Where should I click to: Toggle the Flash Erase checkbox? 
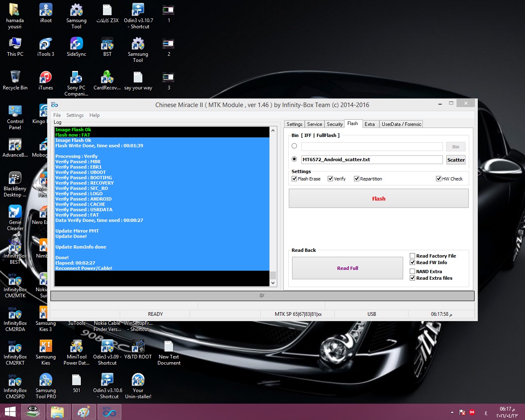tap(294, 179)
